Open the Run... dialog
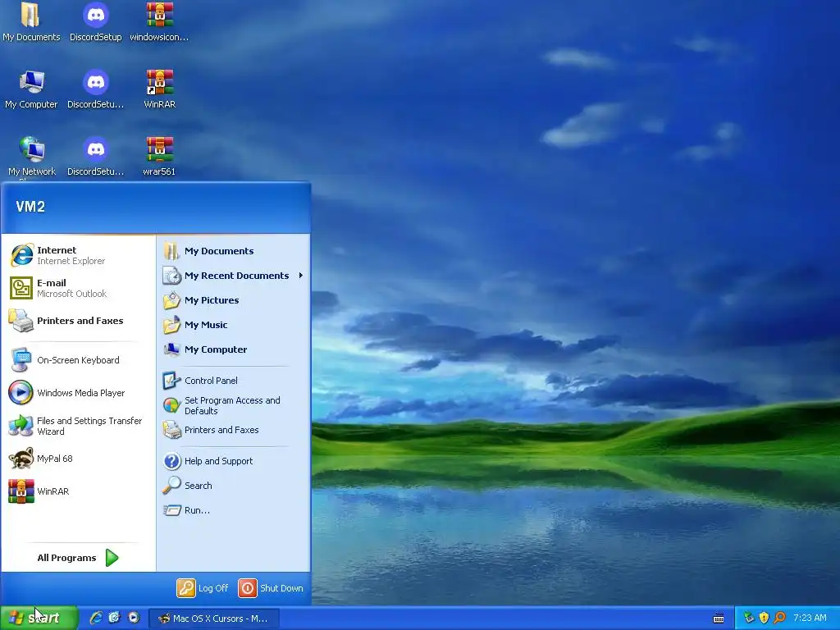 click(x=233, y=510)
